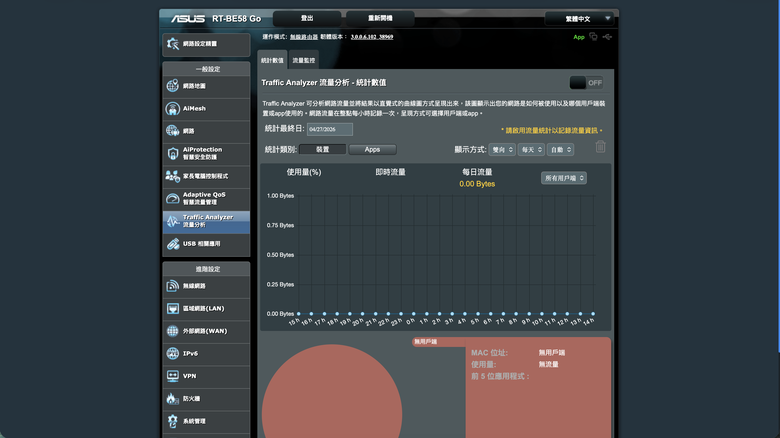This screenshot has height=438, width=780.
Task: Open the 無線網路 wireless settings
Action: coord(206,286)
